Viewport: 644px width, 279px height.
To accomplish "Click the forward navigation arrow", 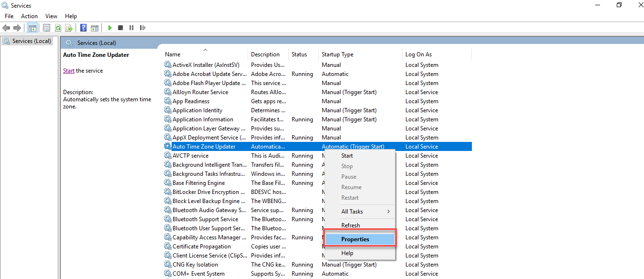I will [18, 27].
